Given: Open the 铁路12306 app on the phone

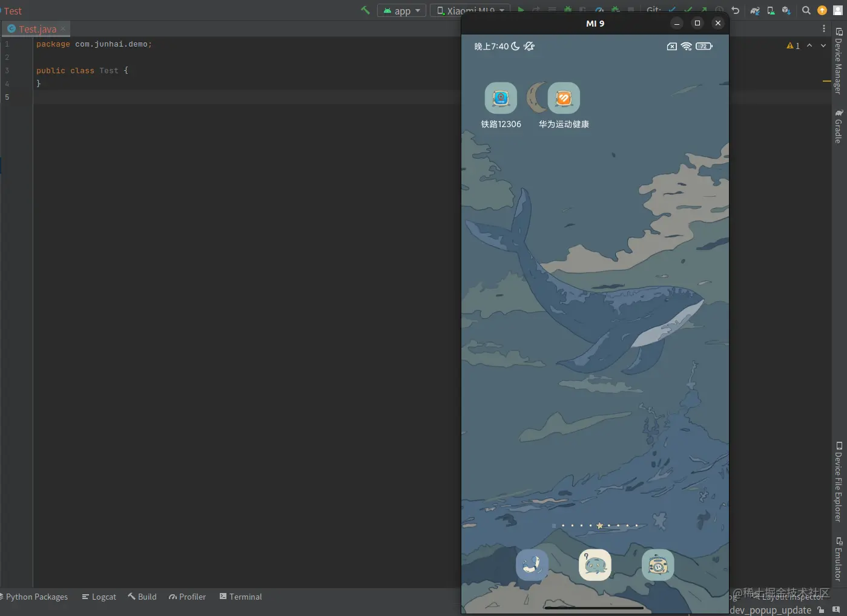Looking at the screenshot, I should pos(501,106).
